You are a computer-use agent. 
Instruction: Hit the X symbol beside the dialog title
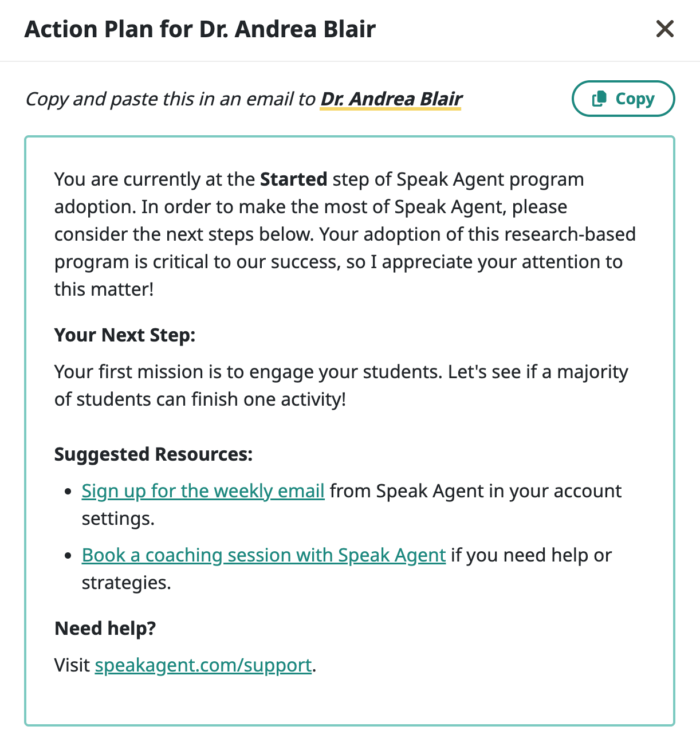pos(664,29)
